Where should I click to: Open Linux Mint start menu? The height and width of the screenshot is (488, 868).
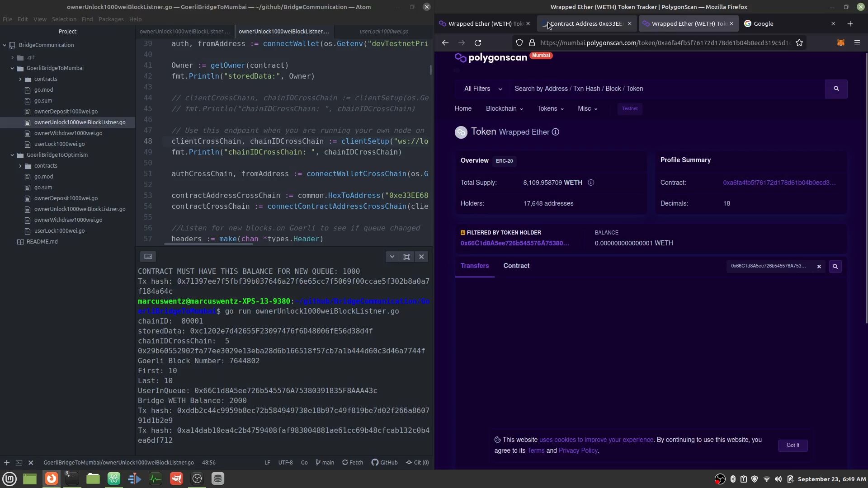(9, 479)
